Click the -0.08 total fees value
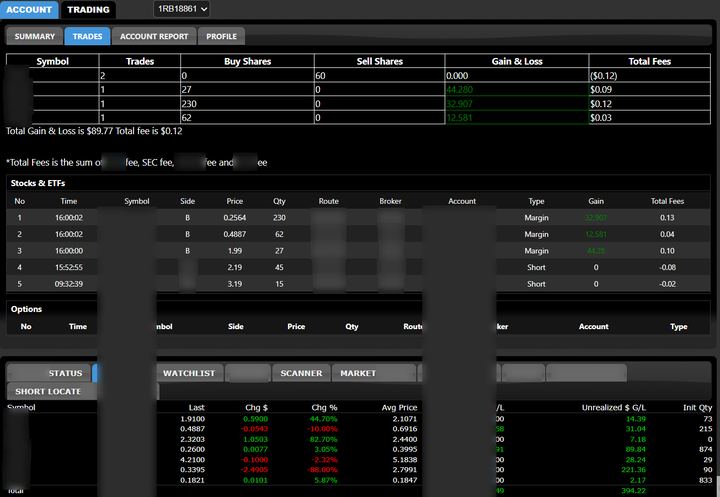 [667, 267]
